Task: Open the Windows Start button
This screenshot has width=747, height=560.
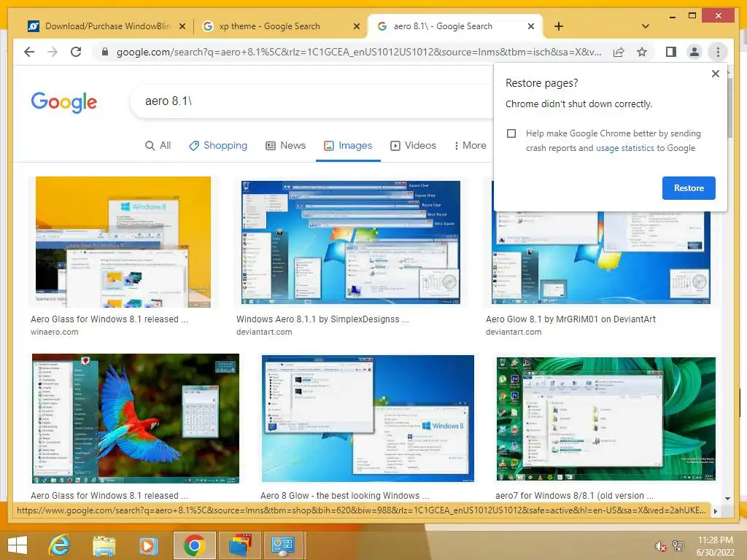Action: point(18,545)
